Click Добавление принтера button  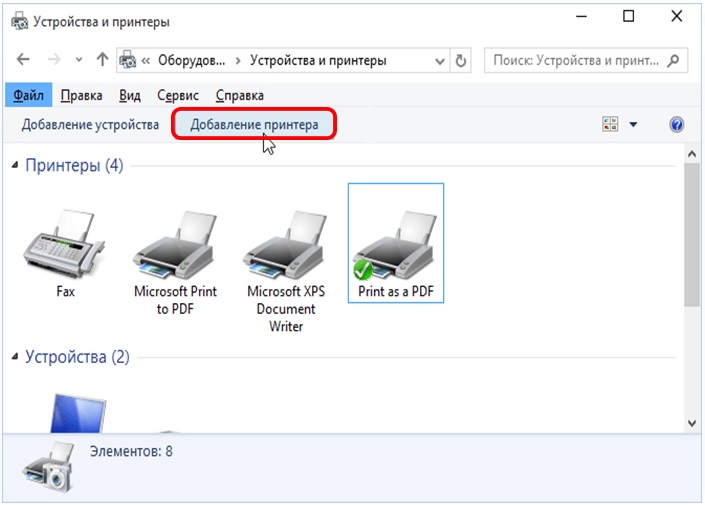254,124
